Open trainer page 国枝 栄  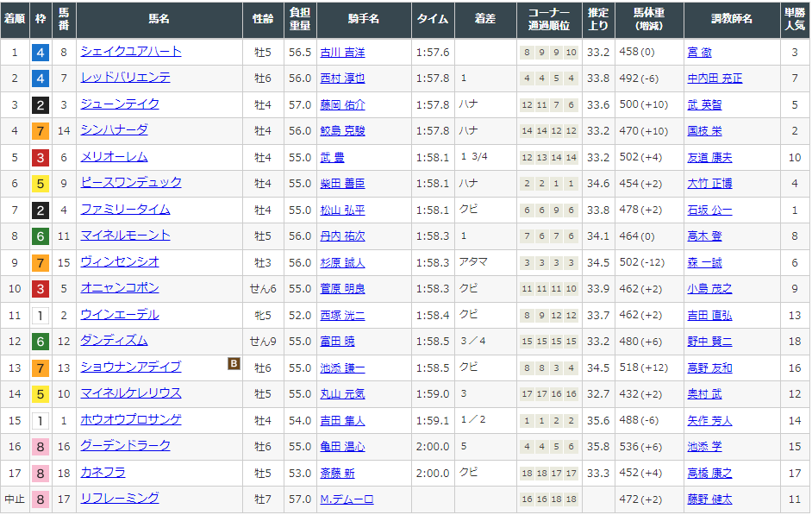point(704,131)
